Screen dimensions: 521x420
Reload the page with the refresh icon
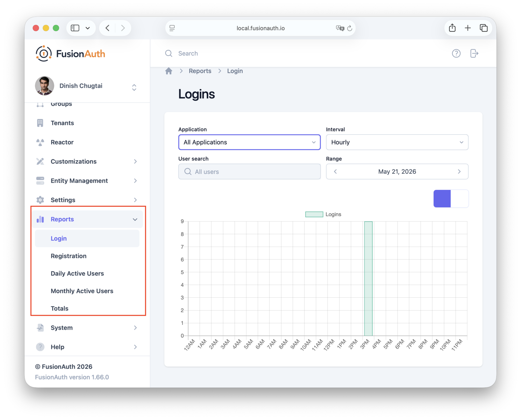tap(350, 28)
